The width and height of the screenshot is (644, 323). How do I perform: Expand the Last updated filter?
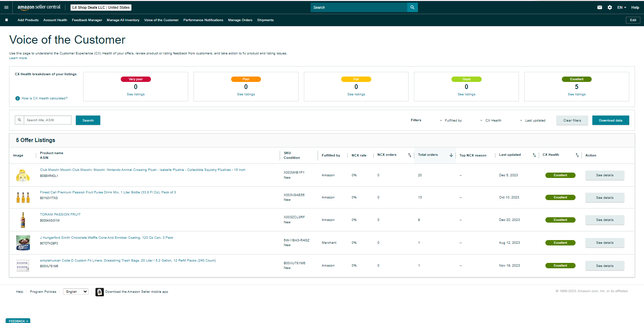pos(533,121)
